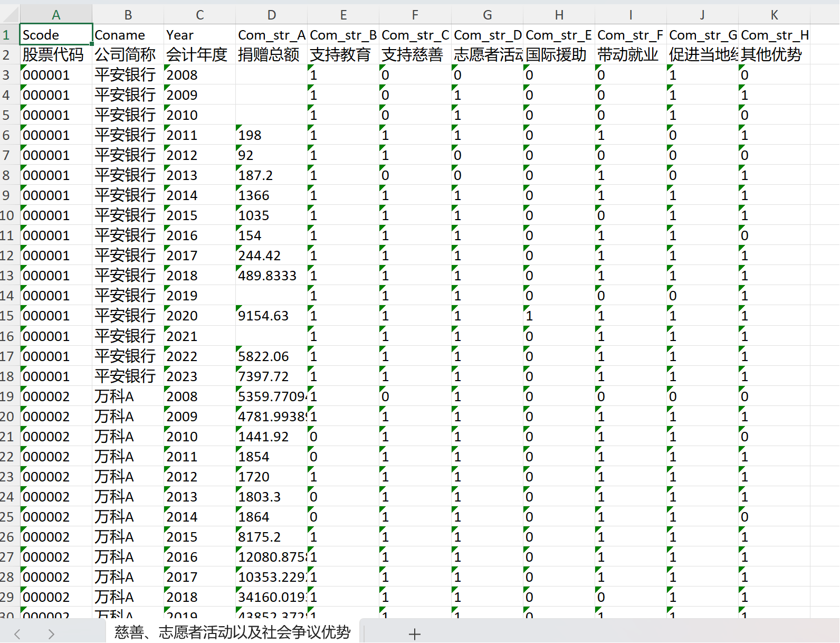Select the Com_str_E header cell
This screenshot has width=840, height=643.
pos(559,35)
